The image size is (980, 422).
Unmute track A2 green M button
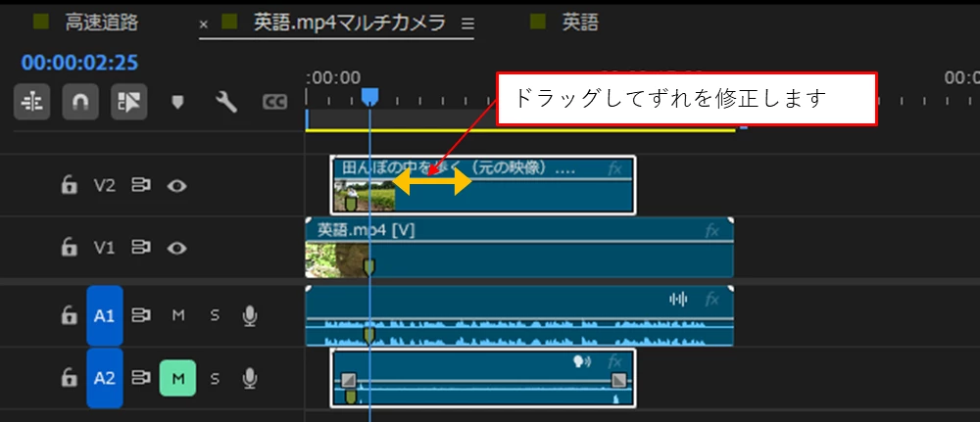(178, 378)
